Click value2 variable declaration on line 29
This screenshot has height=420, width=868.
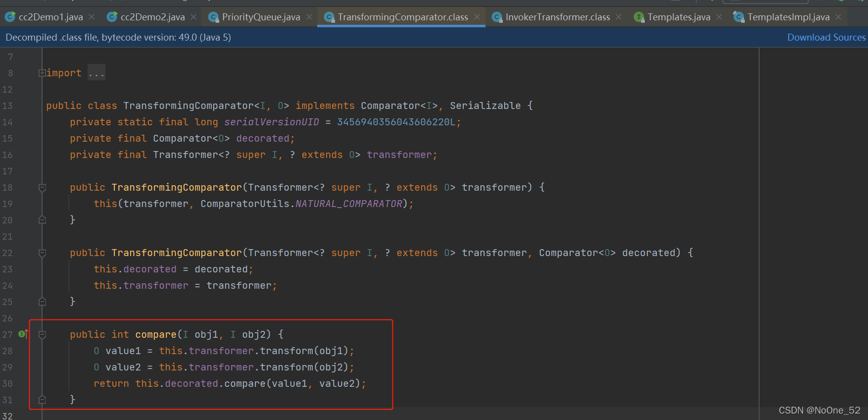[123, 367]
